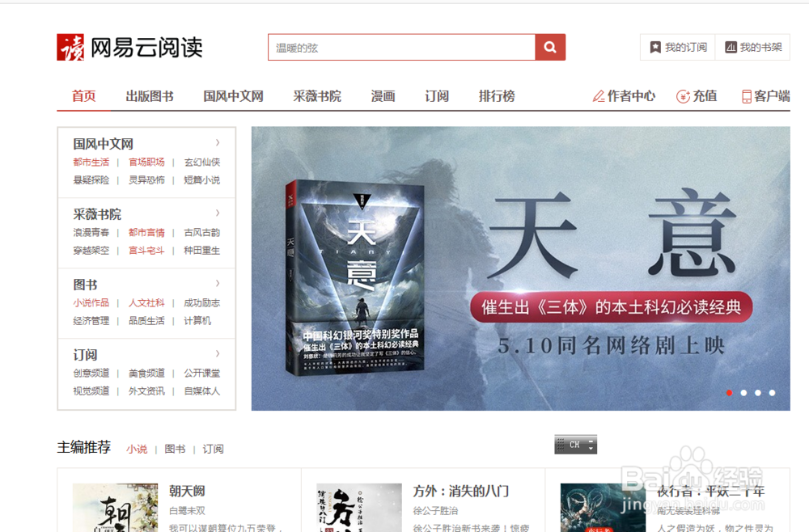Open the 成功励志 book category
809x532 pixels.
[x=202, y=302]
